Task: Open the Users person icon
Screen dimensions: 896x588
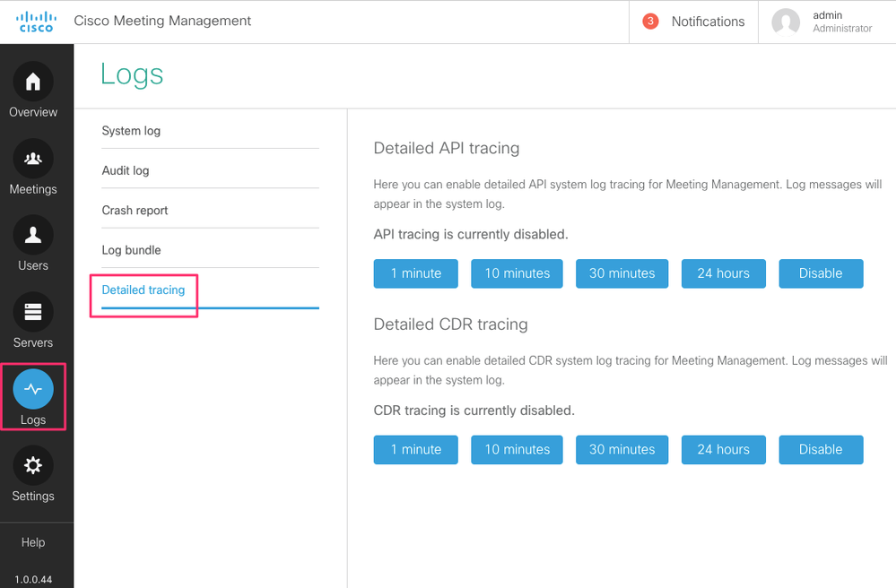Action: (33, 235)
